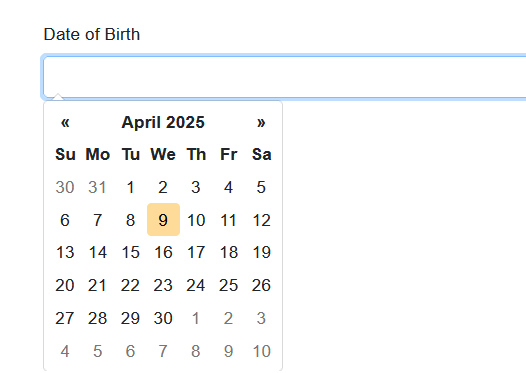This screenshot has height=373, width=526.
Task: Pick April 1 in the calendar
Action: point(130,187)
